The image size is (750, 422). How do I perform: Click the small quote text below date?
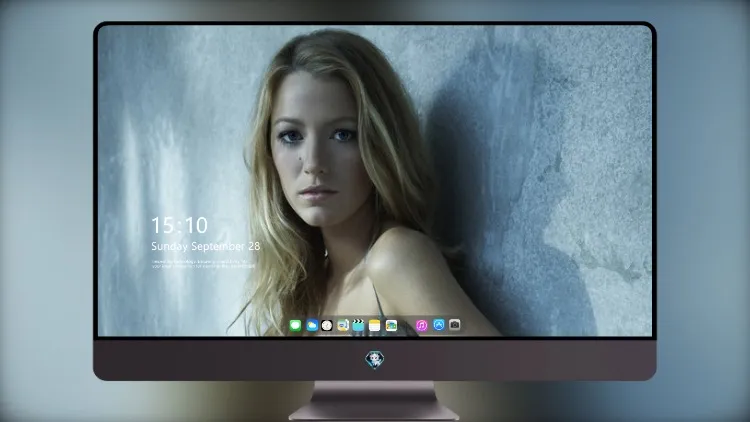[x=203, y=264]
